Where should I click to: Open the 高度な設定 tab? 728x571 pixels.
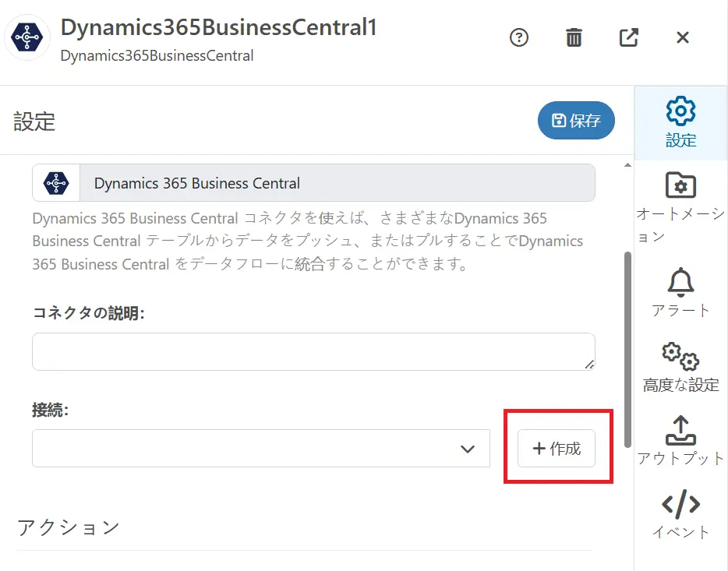pos(680,368)
